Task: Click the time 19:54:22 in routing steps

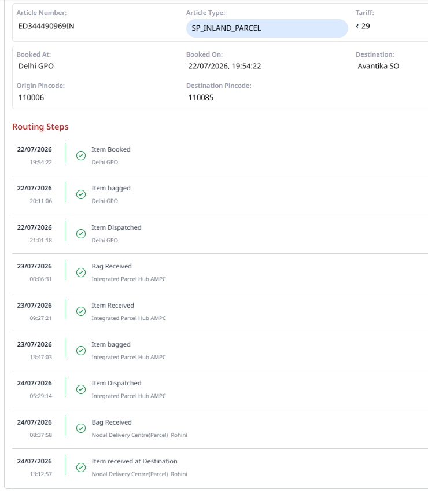Action: 41,163
